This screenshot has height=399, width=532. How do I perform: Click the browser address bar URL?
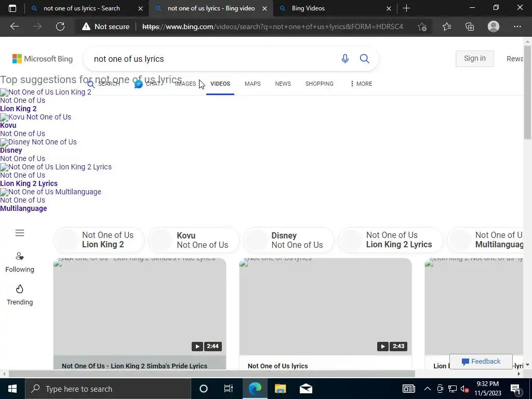[272, 26]
